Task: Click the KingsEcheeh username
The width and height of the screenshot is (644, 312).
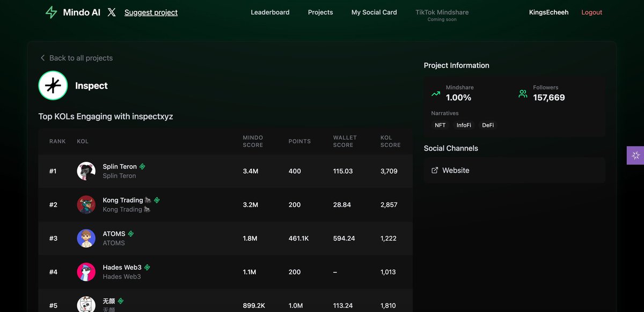Action: tap(548, 12)
